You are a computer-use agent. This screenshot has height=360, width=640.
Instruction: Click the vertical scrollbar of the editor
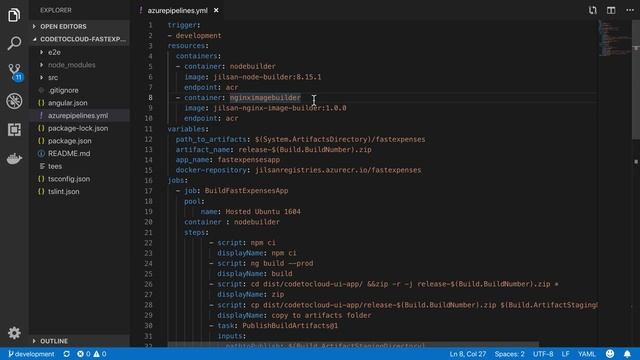[x=636, y=80]
